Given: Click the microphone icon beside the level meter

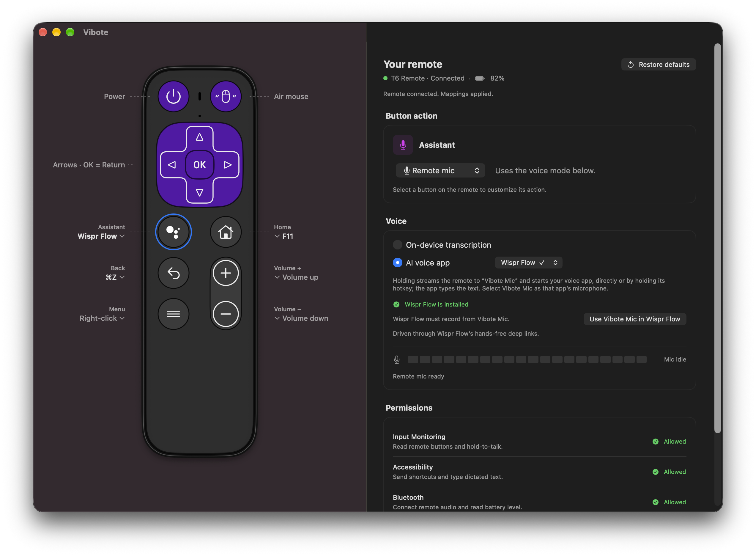Looking at the screenshot, I should point(397,359).
